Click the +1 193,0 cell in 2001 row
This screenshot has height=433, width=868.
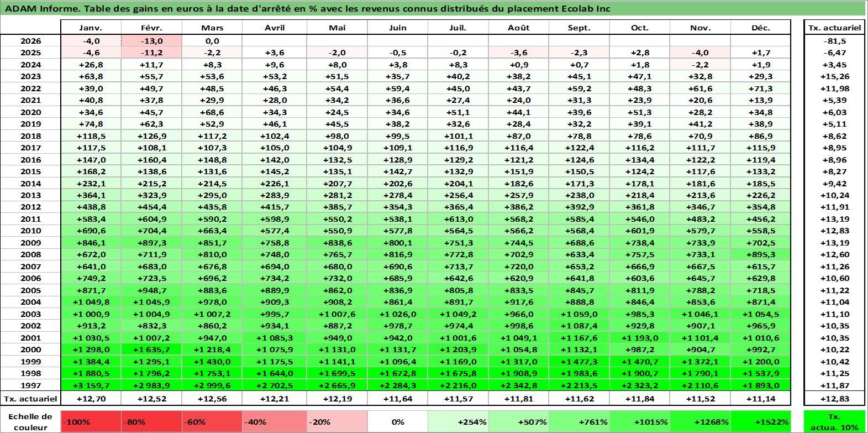pyautogui.click(x=639, y=338)
